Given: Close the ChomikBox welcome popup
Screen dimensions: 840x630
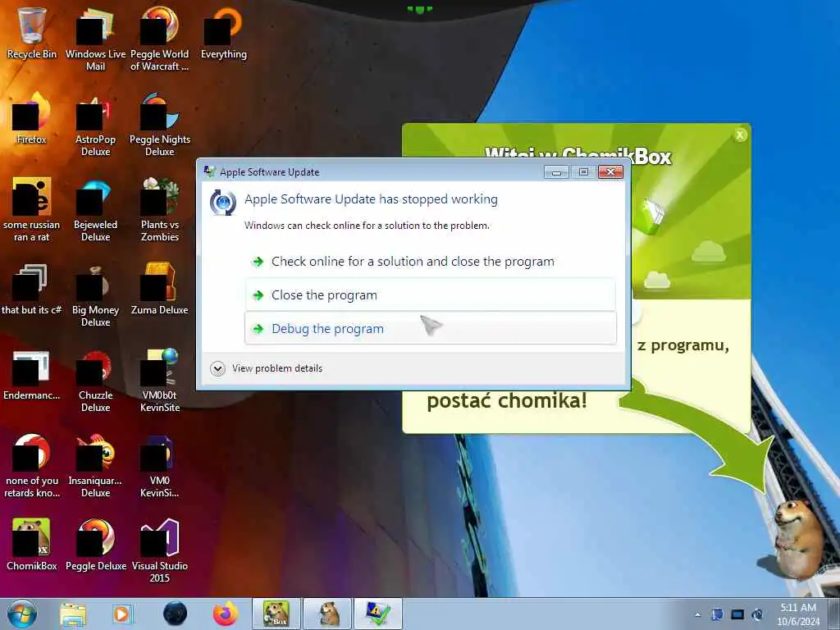Looking at the screenshot, I should pos(740,135).
